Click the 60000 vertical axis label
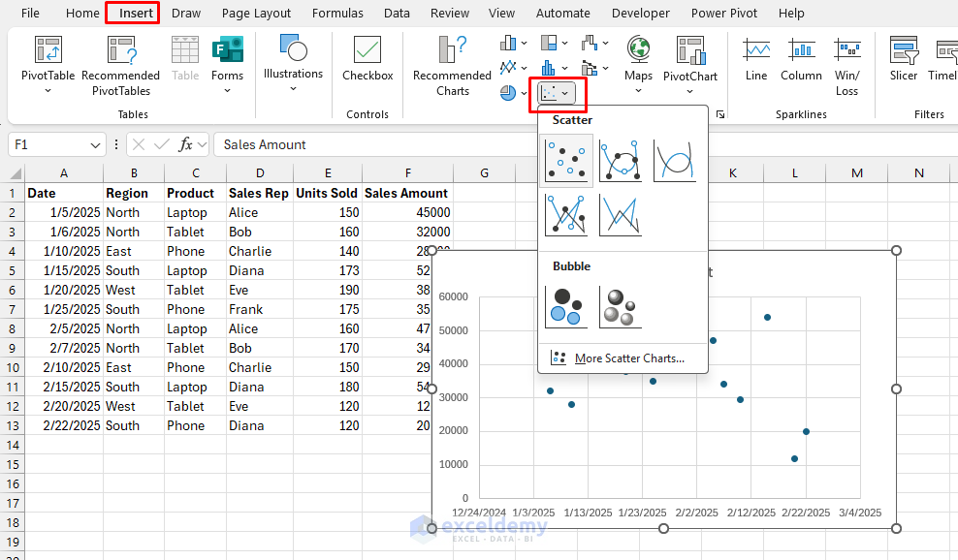This screenshot has width=958, height=560. pyautogui.click(x=454, y=296)
